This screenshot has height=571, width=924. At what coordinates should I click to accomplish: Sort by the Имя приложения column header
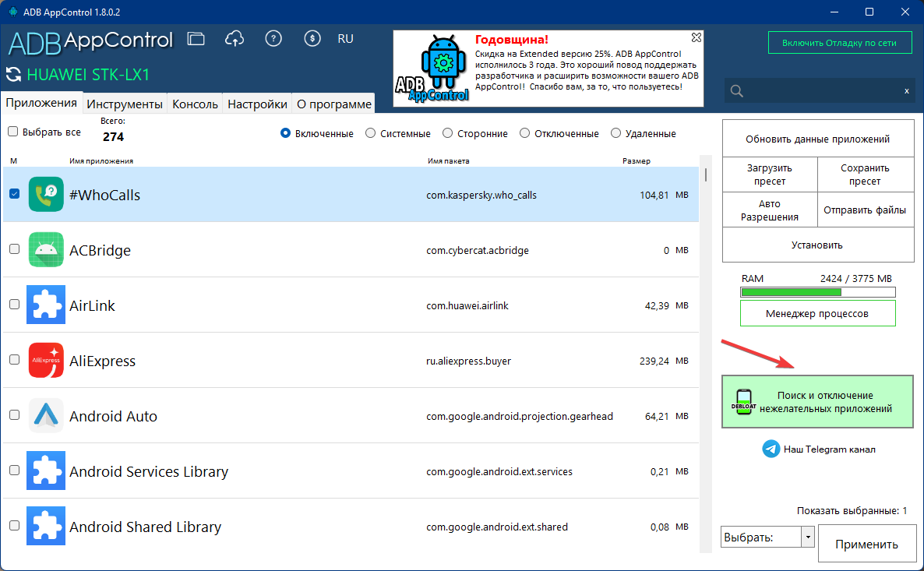point(101,161)
